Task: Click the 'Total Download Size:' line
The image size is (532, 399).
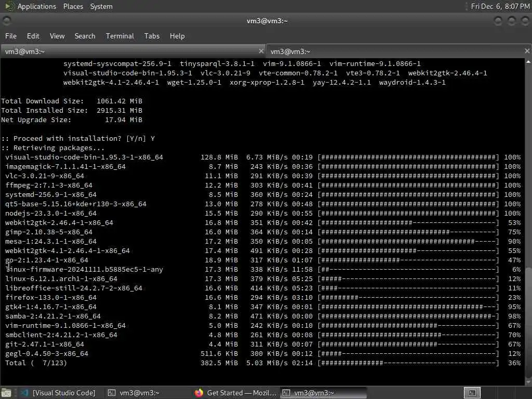Action: tap(72, 101)
